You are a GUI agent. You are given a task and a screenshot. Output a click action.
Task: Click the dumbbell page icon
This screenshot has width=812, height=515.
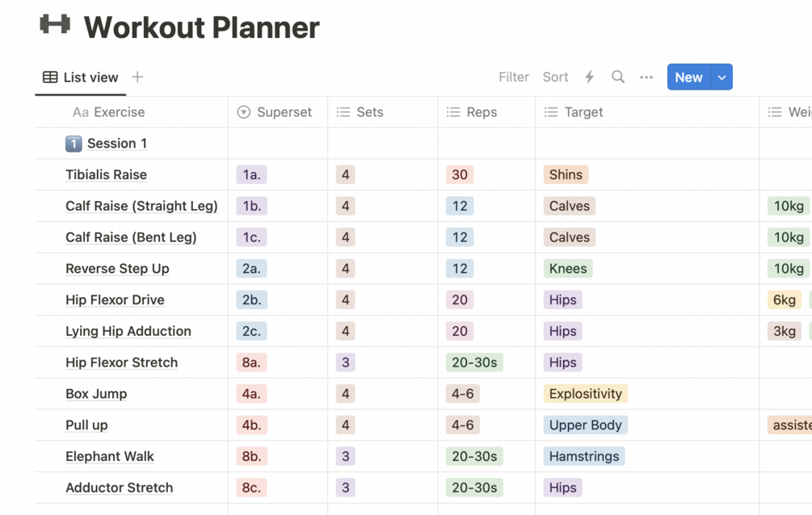(x=55, y=26)
